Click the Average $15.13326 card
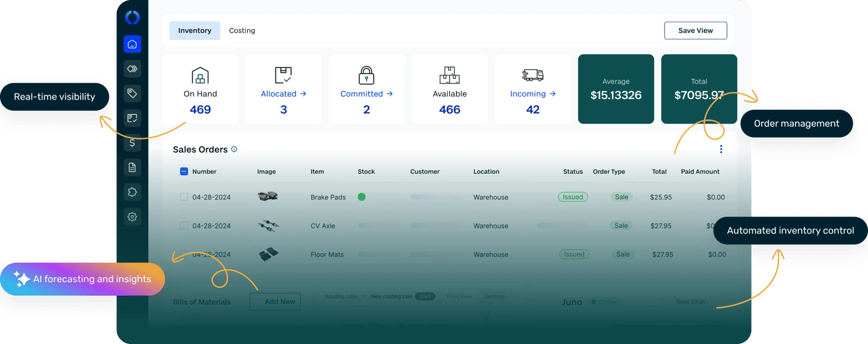 point(616,89)
